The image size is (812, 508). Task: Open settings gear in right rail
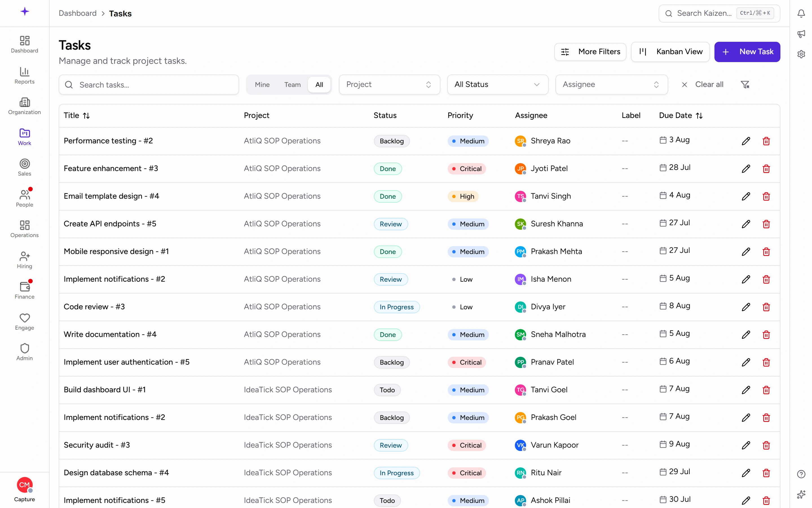pyautogui.click(x=801, y=54)
